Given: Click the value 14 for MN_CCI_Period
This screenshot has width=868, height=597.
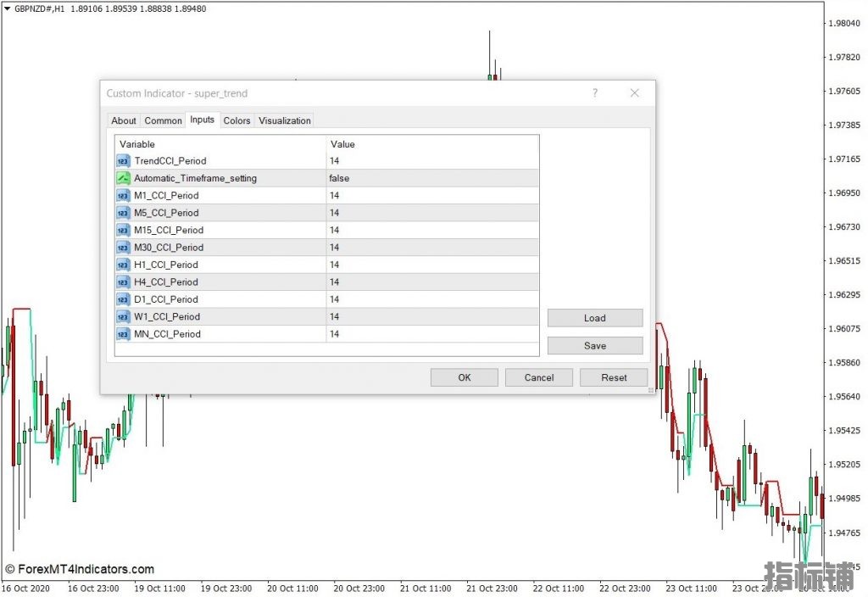Looking at the screenshot, I should pyautogui.click(x=334, y=334).
